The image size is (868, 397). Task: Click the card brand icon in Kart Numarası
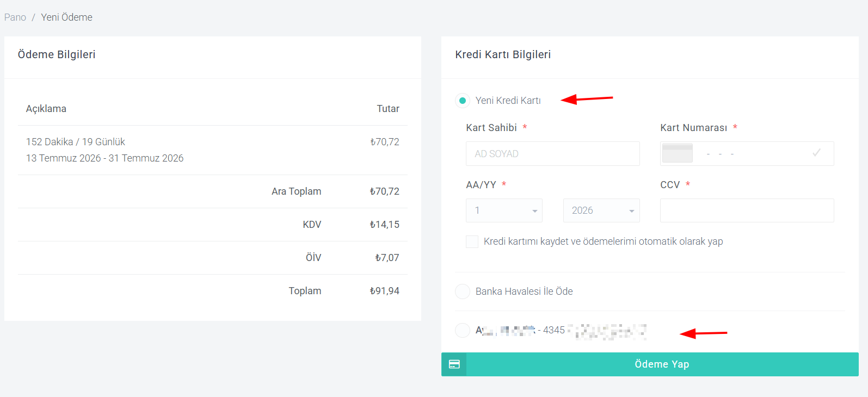click(677, 153)
